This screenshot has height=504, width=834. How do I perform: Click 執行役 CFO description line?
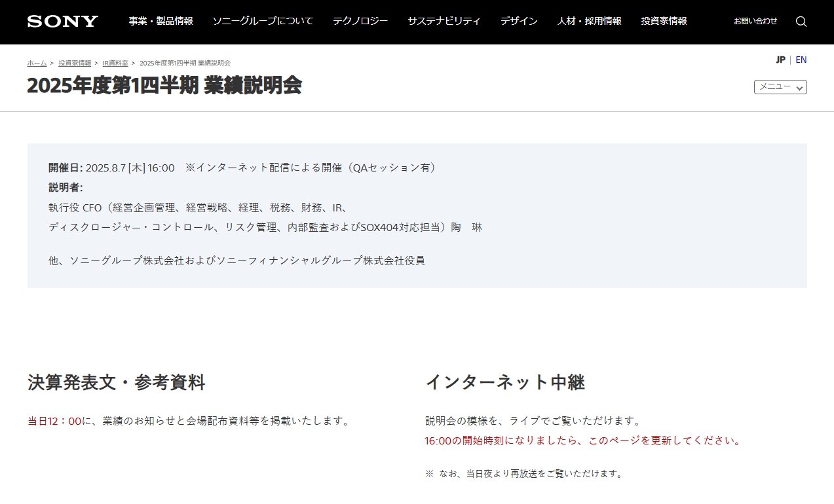[198, 207]
